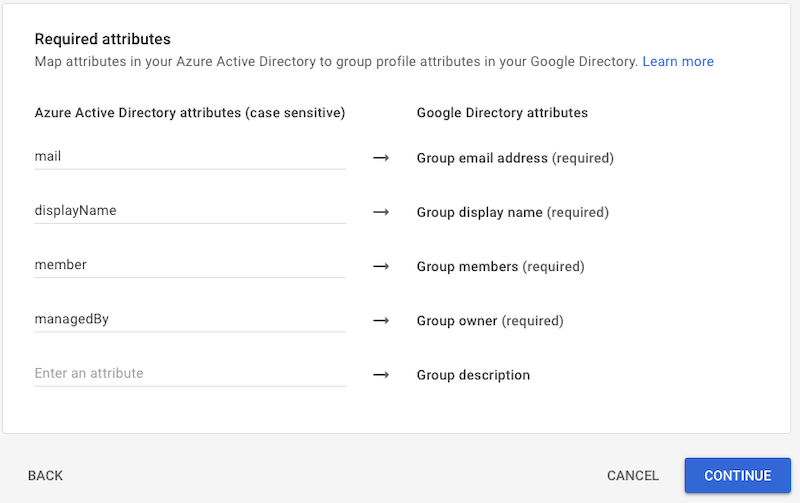Click the mail attribute input field
This screenshot has width=800, height=503.
coord(190,157)
